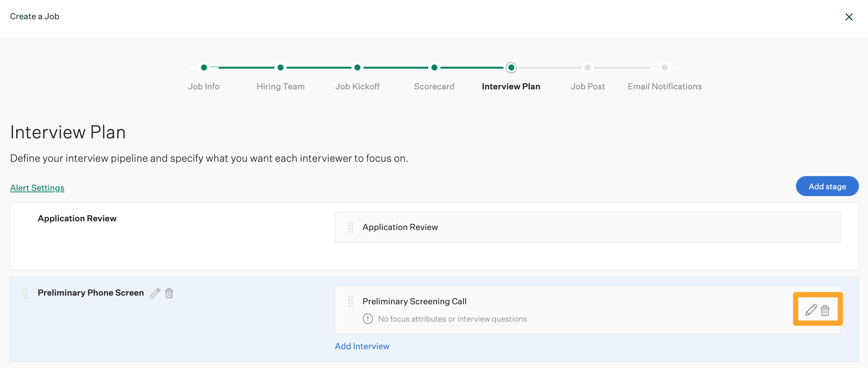Open the Alert Settings link
868x368 pixels.
[x=37, y=188]
